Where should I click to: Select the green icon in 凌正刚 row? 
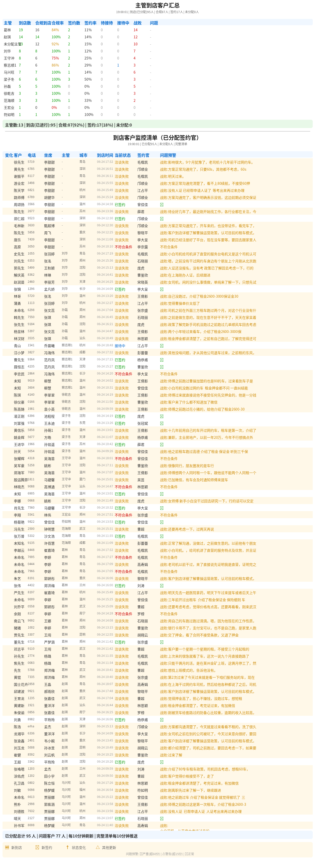(x=162, y=416)
